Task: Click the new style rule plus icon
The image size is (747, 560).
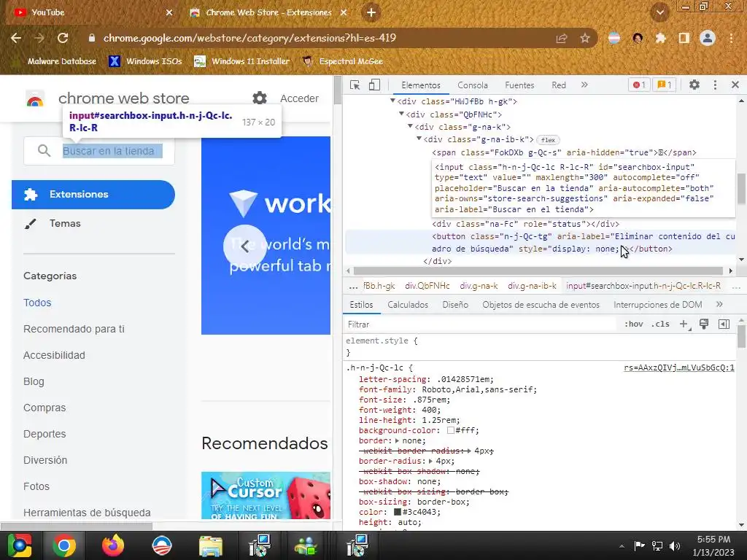Action: click(684, 324)
